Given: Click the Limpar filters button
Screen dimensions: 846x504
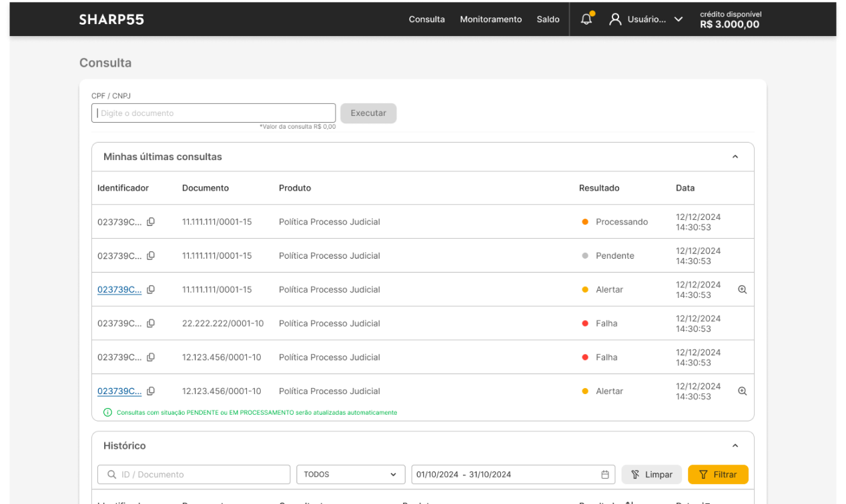Looking at the screenshot, I should (x=651, y=475).
